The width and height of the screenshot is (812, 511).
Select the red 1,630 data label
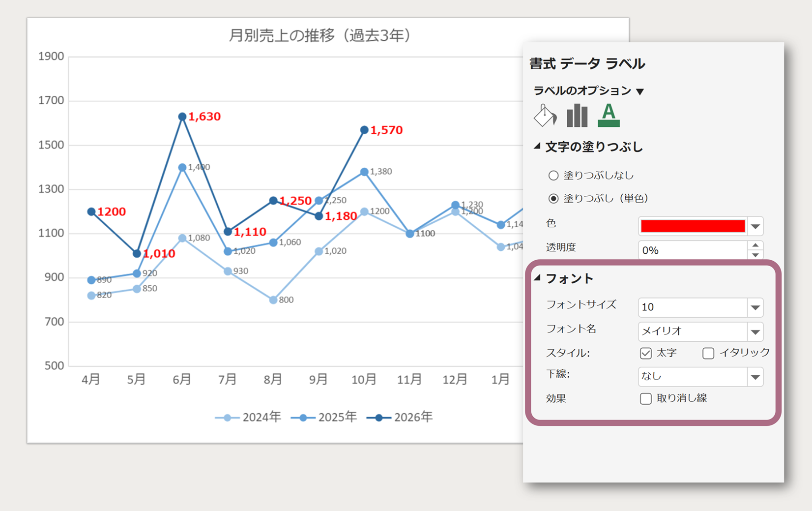pos(204,117)
